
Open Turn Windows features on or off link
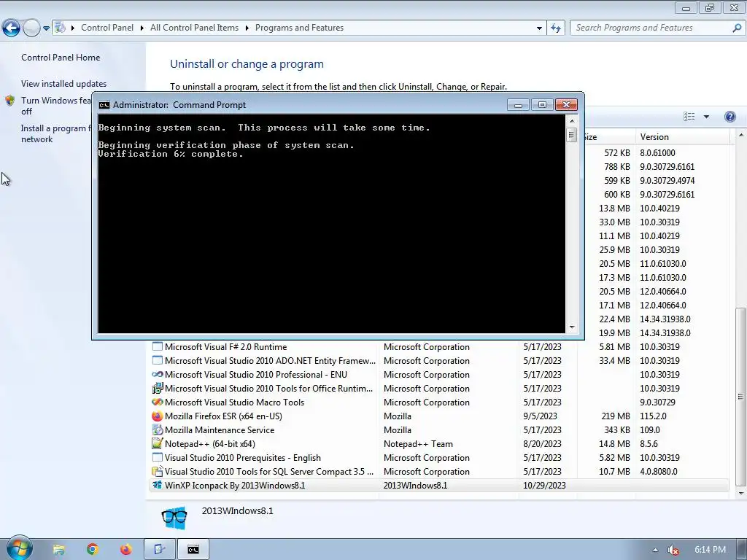(x=55, y=106)
